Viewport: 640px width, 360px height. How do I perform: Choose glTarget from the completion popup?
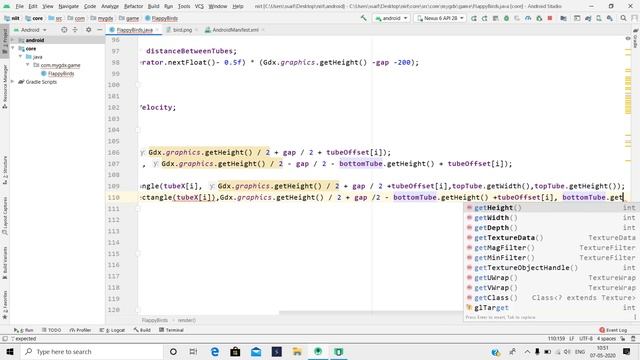[550, 308]
